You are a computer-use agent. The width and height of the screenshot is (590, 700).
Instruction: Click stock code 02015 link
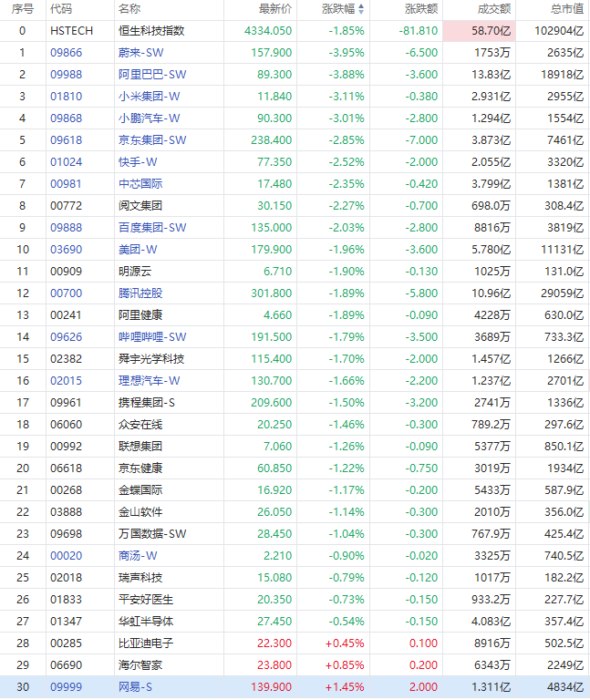click(x=66, y=381)
